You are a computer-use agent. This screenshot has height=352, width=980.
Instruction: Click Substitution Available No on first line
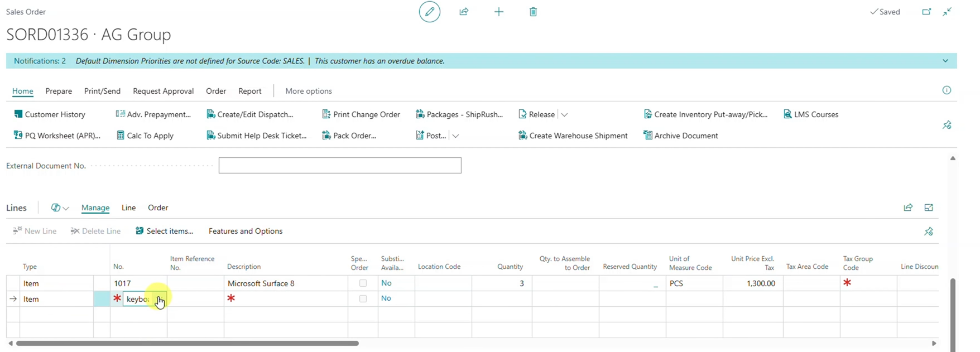coord(386,283)
